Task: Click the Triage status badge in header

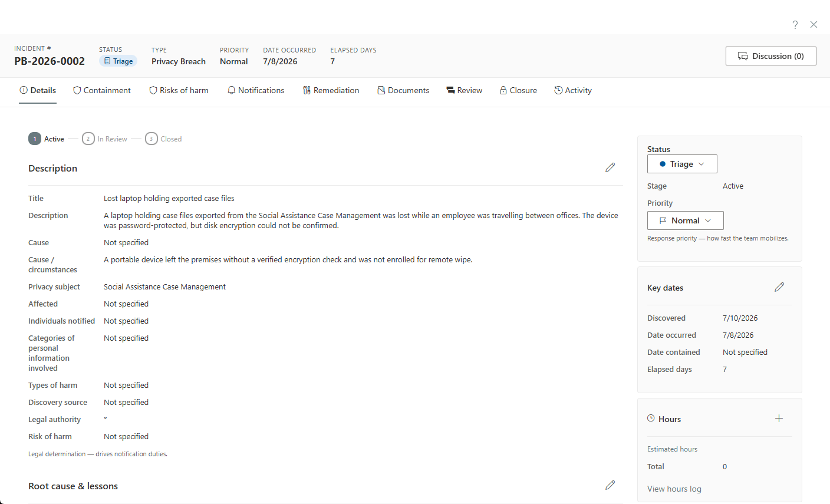Action: [118, 61]
